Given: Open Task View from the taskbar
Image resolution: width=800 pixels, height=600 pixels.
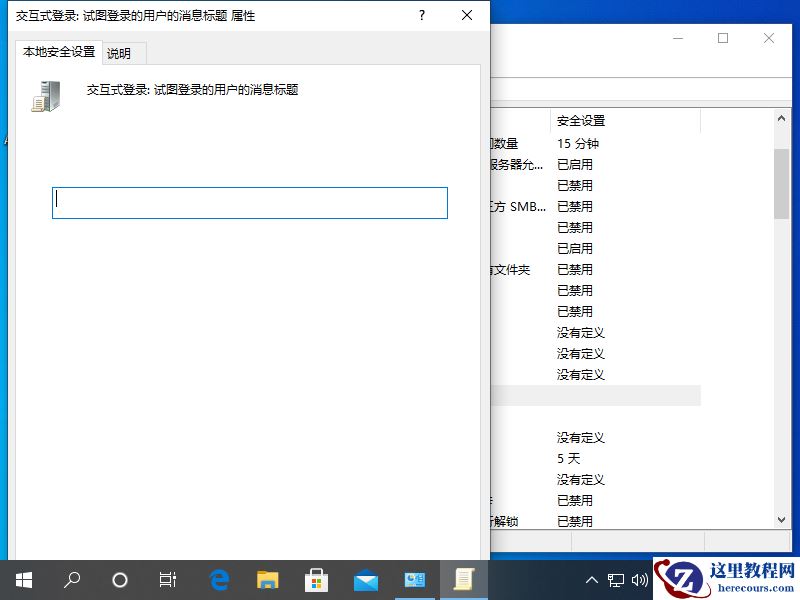Looking at the screenshot, I should [167, 580].
